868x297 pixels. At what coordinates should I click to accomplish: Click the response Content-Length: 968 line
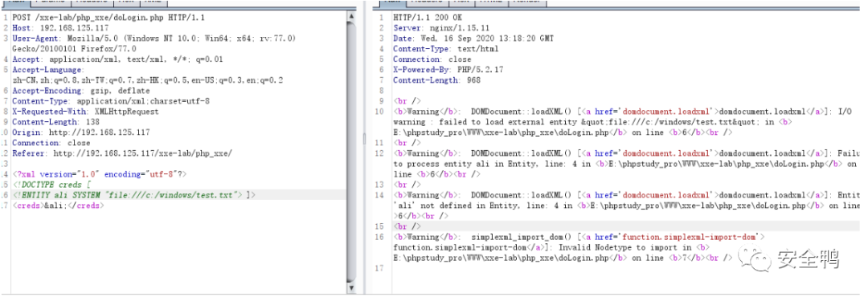[x=437, y=80]
